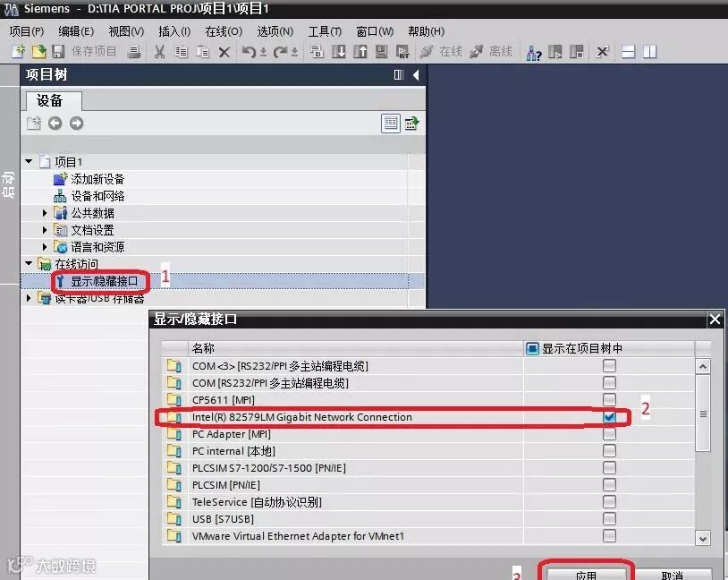This screenshot has height=580, width=728.
Task: Expand the 文档设置 tree node
Action: click(45, 229)
